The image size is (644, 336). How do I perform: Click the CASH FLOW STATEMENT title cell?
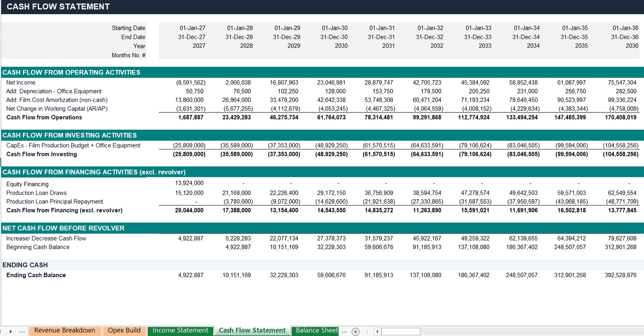(x=58, y=6)
